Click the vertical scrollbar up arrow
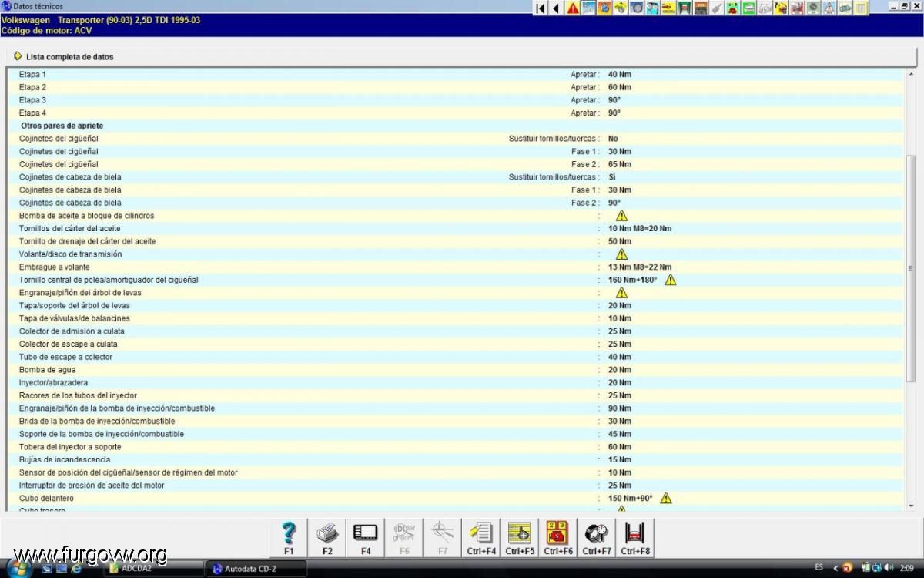Image resolution: width=924 pixels, height=578 pixels. pos(912,75)
